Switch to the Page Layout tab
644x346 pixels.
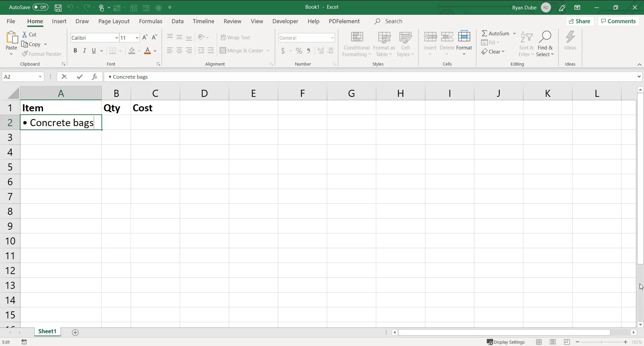[x=114, y=21]
